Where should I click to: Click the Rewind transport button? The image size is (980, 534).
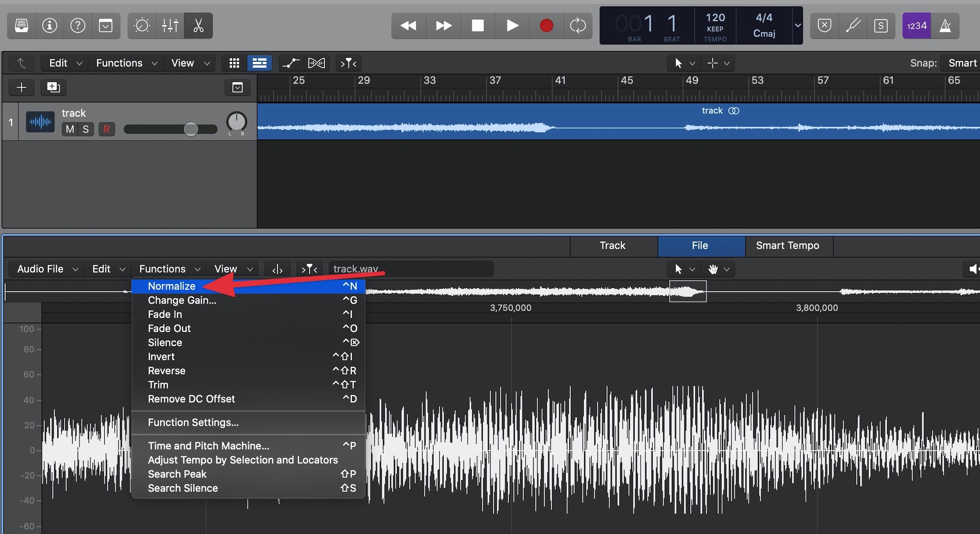(409, 25)
